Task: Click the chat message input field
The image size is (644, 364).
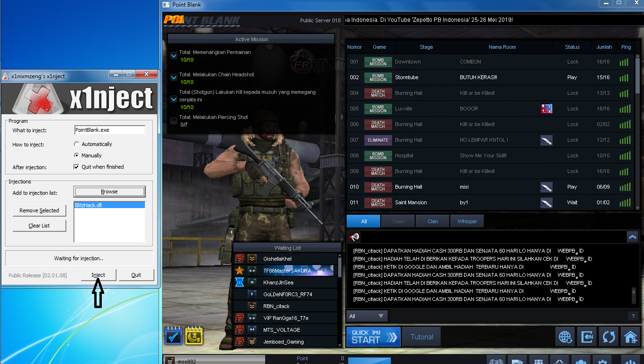Action: 508,316
